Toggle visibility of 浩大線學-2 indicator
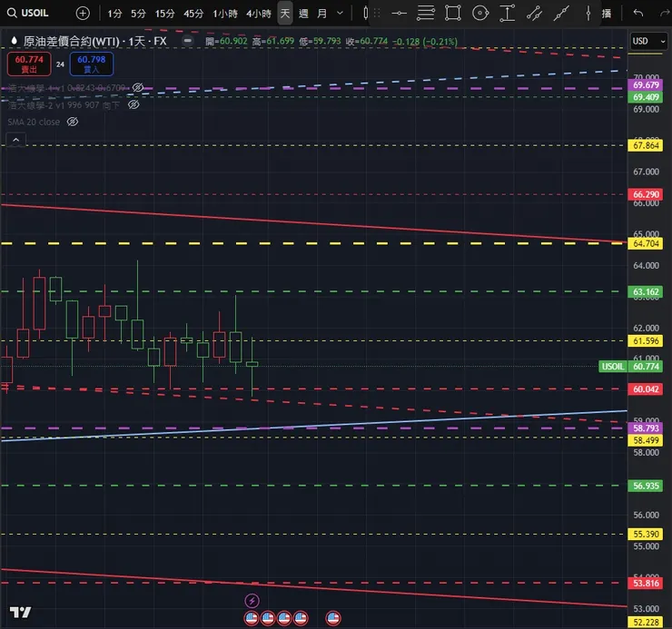The image size is (672, 629). point(133,104)
